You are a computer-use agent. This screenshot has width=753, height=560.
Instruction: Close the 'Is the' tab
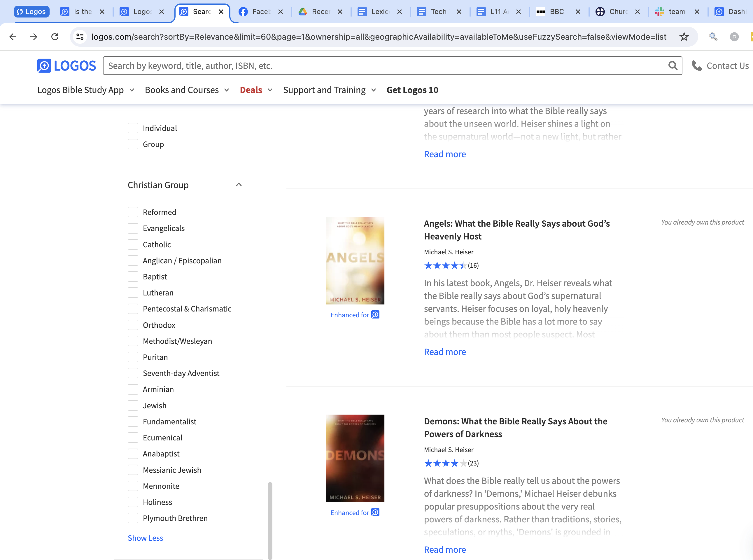tap(102, 12)
